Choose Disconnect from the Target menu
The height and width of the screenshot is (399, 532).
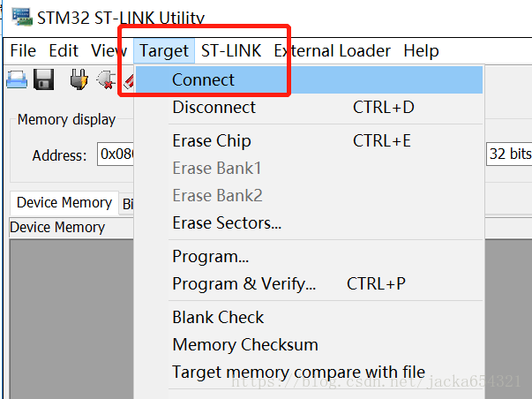click(214, 108)
